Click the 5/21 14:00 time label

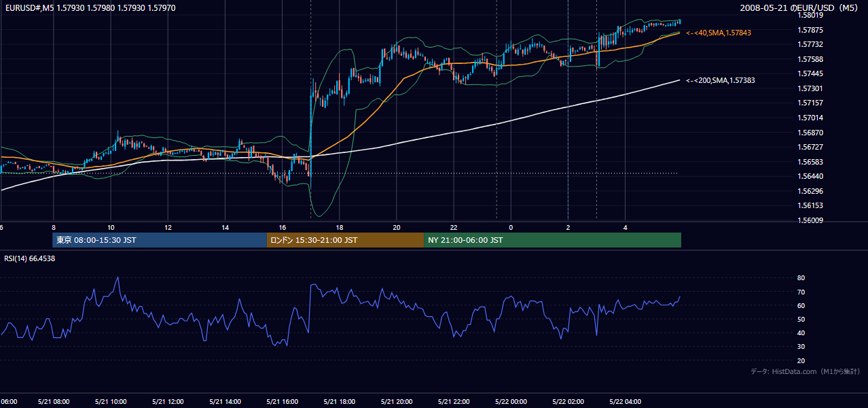225,402
